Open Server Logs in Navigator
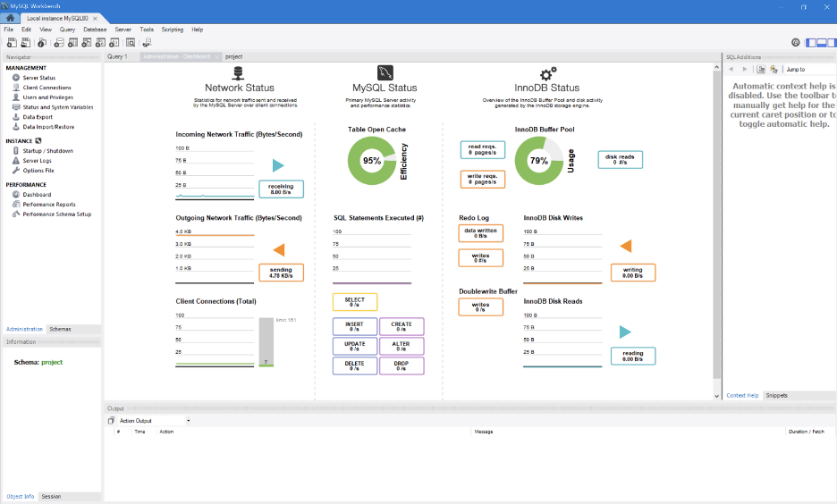This screenshot has width=837, height=504. tap(37, 161)
